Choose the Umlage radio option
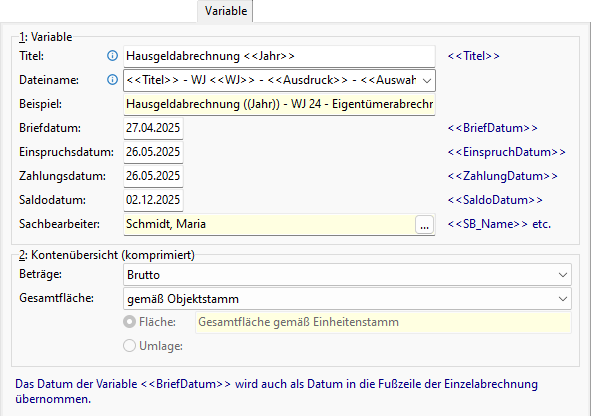 coord(129,346)
